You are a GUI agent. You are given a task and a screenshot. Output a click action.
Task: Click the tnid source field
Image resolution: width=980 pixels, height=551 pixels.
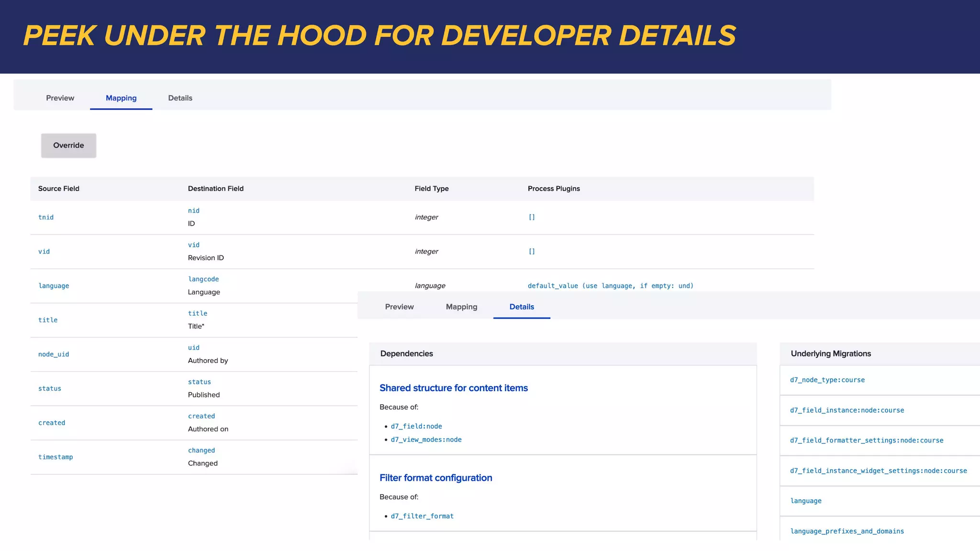(x=46, y=217)
